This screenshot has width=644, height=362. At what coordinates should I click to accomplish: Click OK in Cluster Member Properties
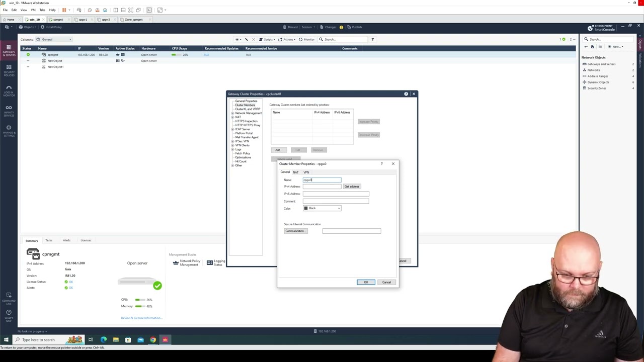click(366, 282)
